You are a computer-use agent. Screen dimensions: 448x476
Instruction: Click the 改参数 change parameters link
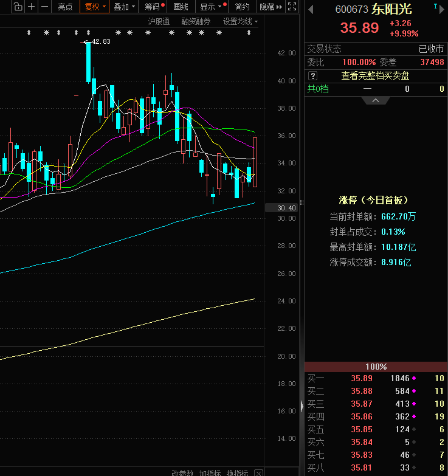coord(182,473)
